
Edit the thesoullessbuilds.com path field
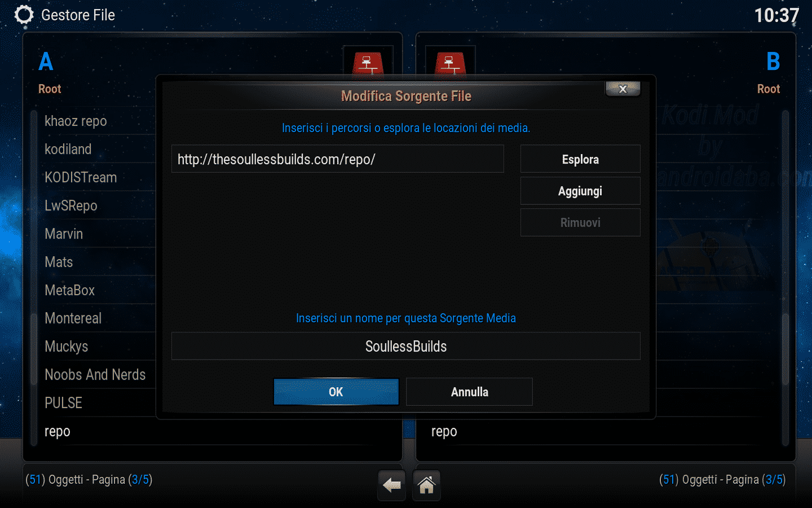click(338, 159)
